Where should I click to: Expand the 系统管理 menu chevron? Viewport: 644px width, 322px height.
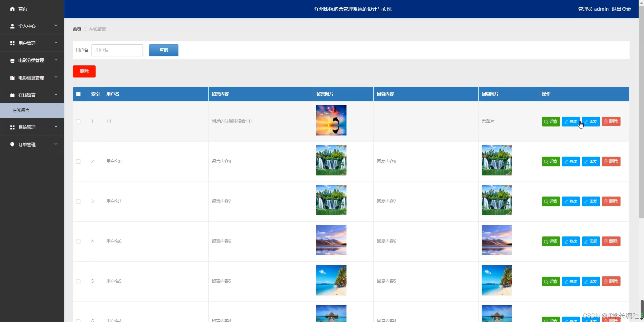point(56,126)
